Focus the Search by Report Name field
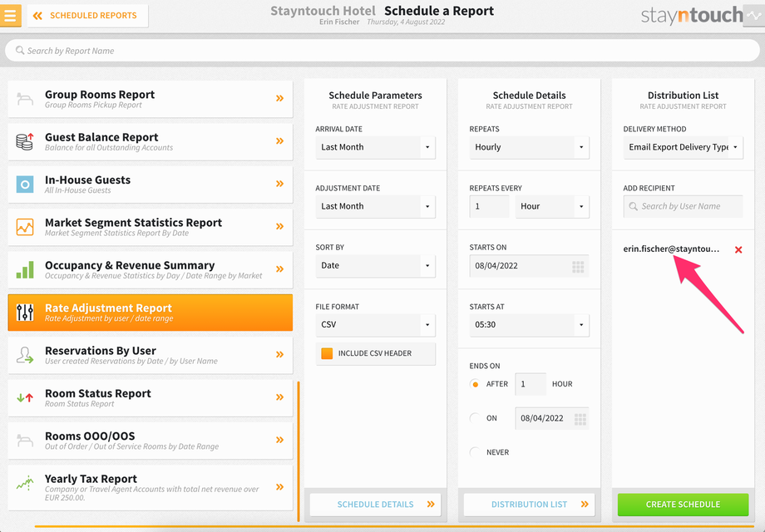This screenshot has height=532, width=765. [382, 50]
